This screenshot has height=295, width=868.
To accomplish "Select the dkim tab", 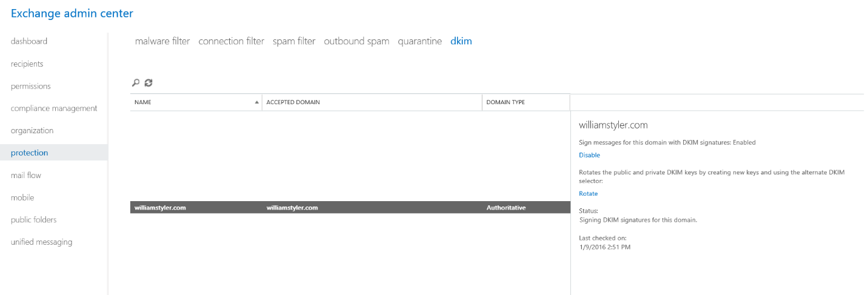I will [x=461, y=41].
